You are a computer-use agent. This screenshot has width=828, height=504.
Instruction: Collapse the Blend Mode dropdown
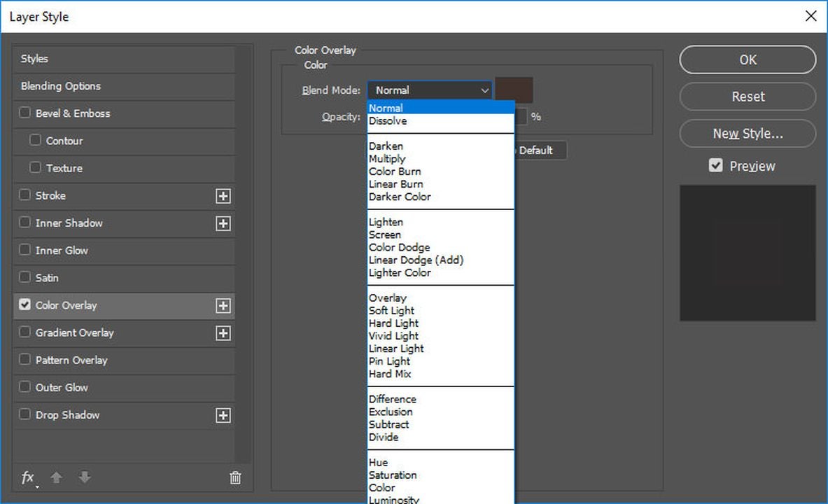pos(429,90)
